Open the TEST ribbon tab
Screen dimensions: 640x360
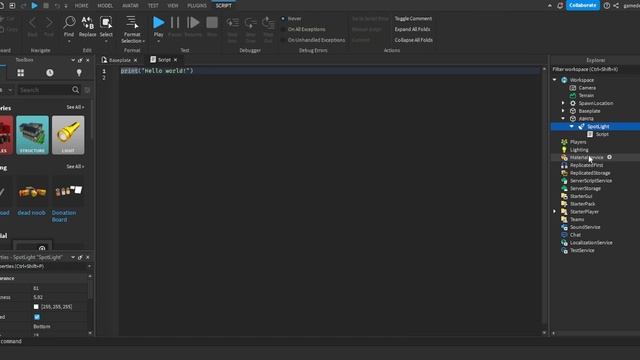pos(153,6)
